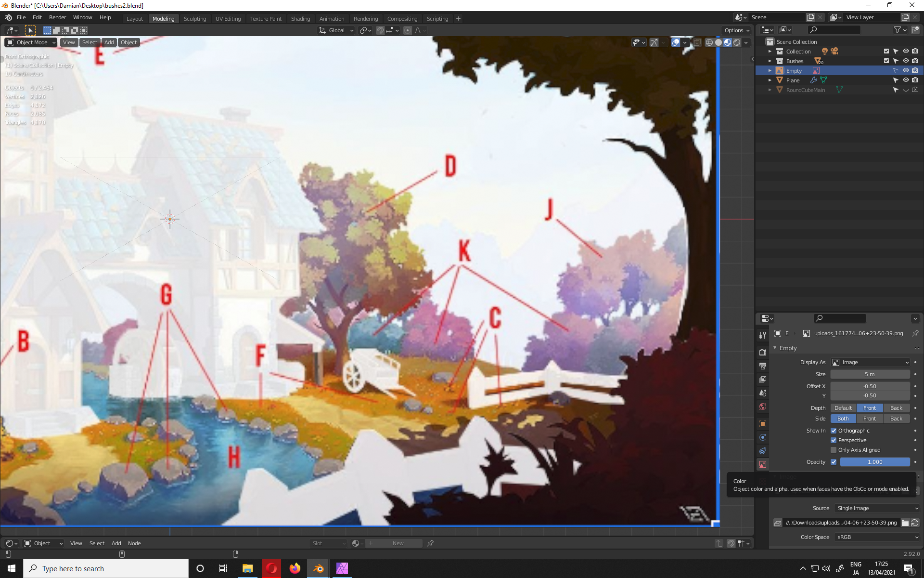Open the Object Constraints properties tab icon
Image resolution: width=924 pixels, height=578 pixels.
763,451
